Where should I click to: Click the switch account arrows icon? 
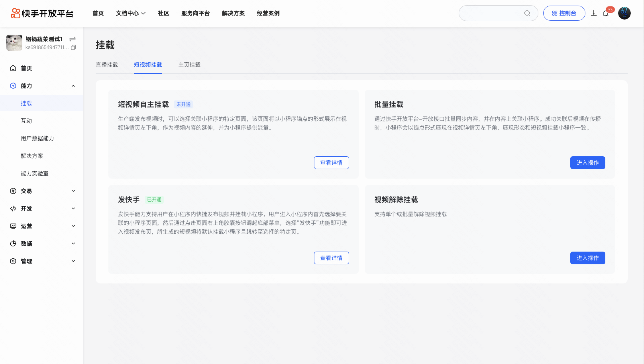[73, 39]
